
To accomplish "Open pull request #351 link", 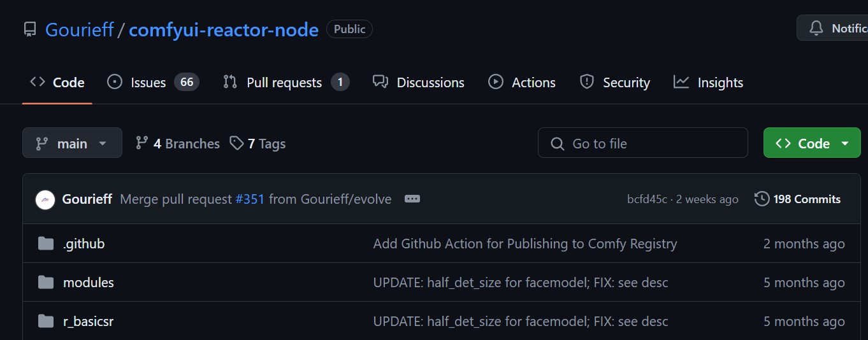I will click(250, 199).
